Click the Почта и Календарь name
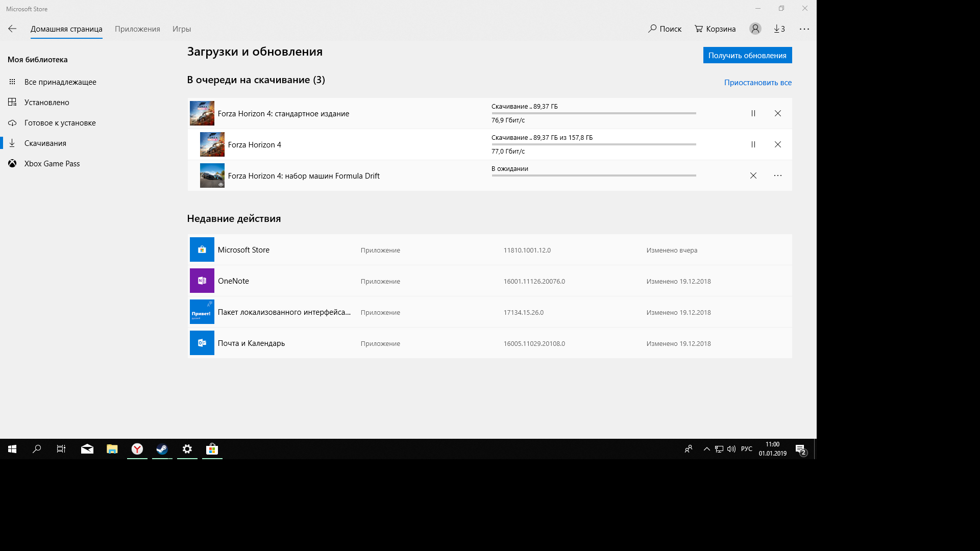 tap(251, 343)
